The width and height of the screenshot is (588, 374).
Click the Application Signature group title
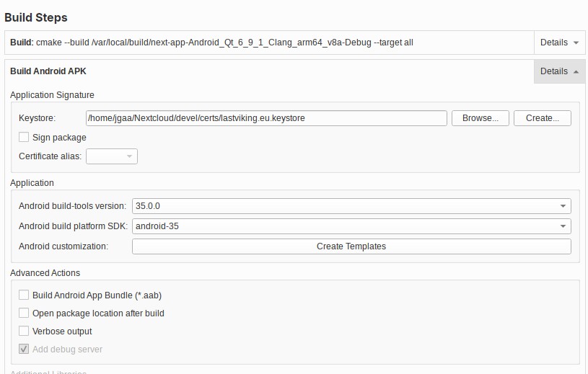pos(52,95)
